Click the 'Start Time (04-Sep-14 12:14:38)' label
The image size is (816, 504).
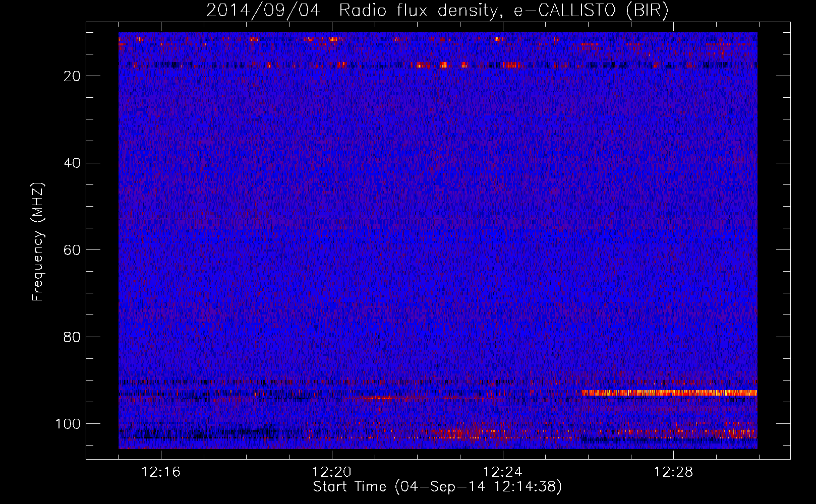437,487
